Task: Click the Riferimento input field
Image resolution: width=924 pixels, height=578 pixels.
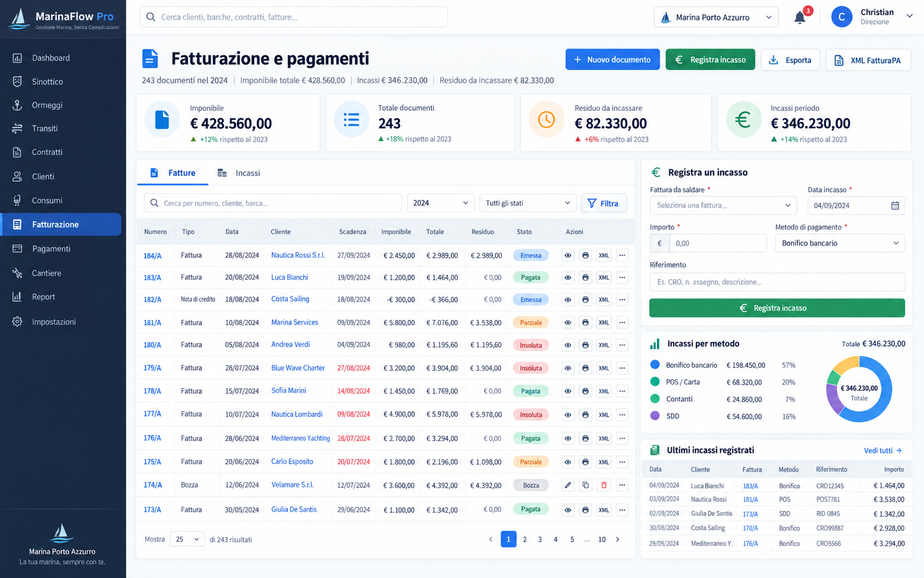Action: tap(777, 282)
